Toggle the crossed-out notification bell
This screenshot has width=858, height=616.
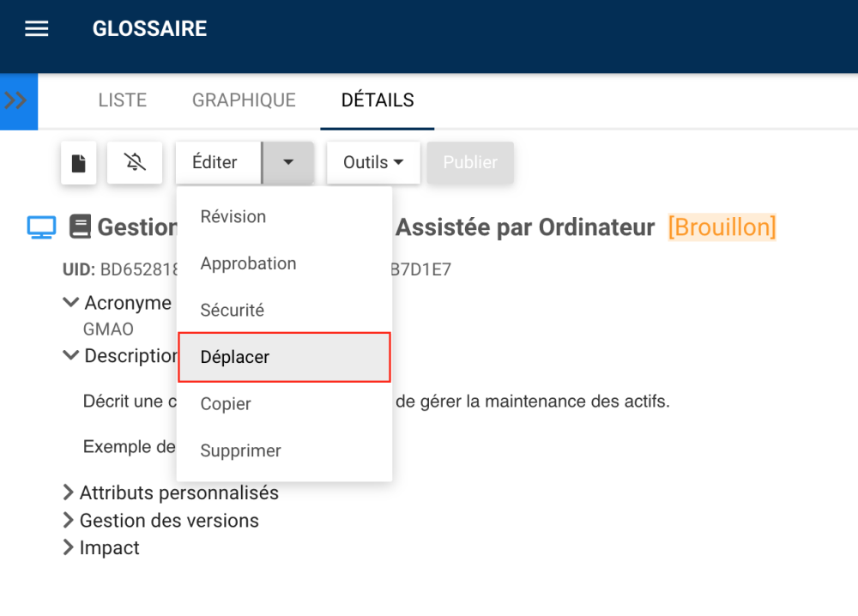pos(135,163)
